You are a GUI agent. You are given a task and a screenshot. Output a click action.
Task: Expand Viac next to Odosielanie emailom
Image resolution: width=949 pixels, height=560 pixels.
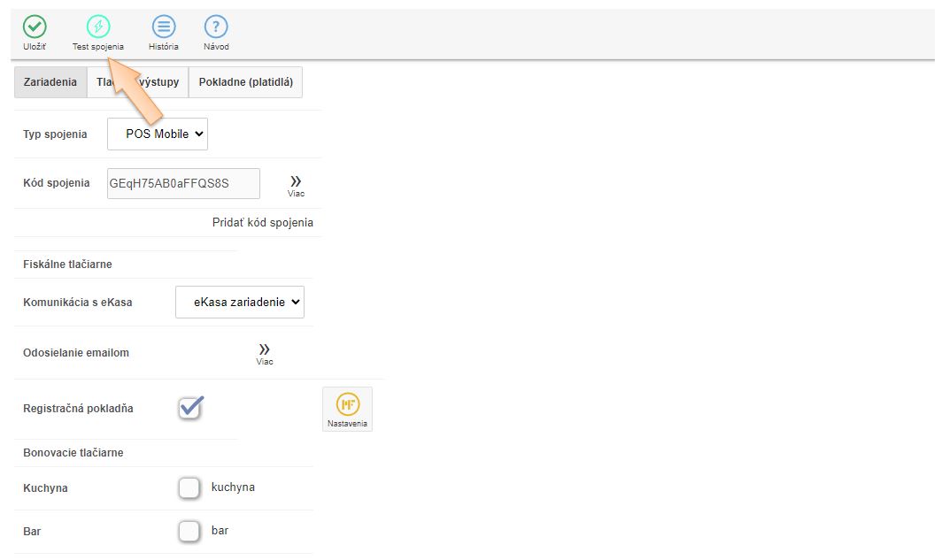point(264,353)
